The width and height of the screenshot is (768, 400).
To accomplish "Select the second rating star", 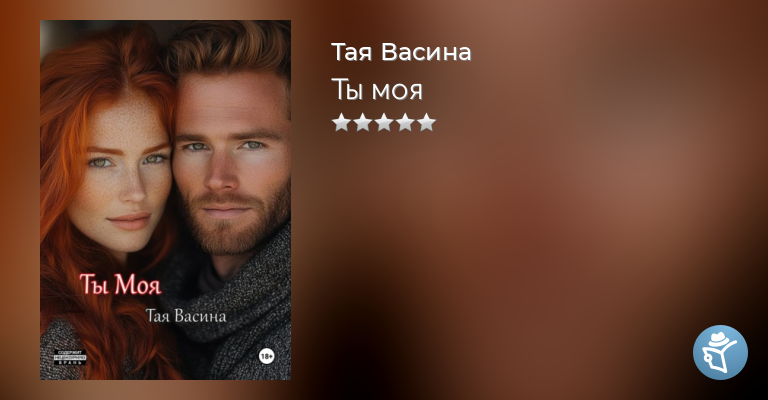I will coord(362,122).
